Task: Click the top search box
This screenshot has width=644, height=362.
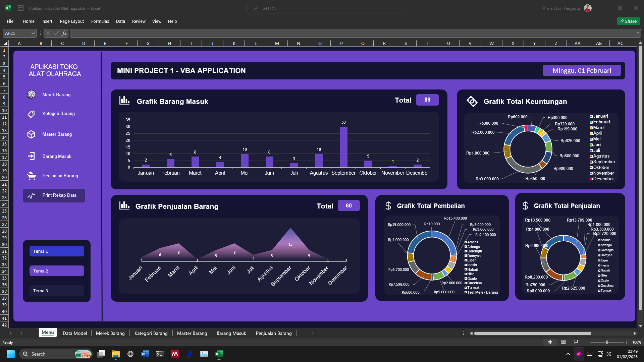Action: [324, 8]
